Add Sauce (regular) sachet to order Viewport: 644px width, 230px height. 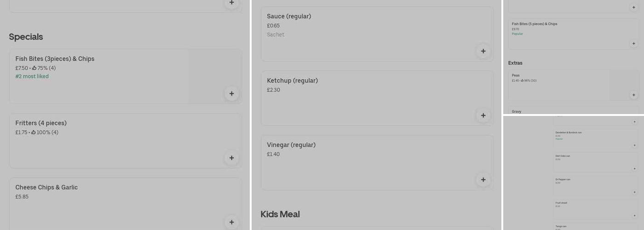pos(483,51)
